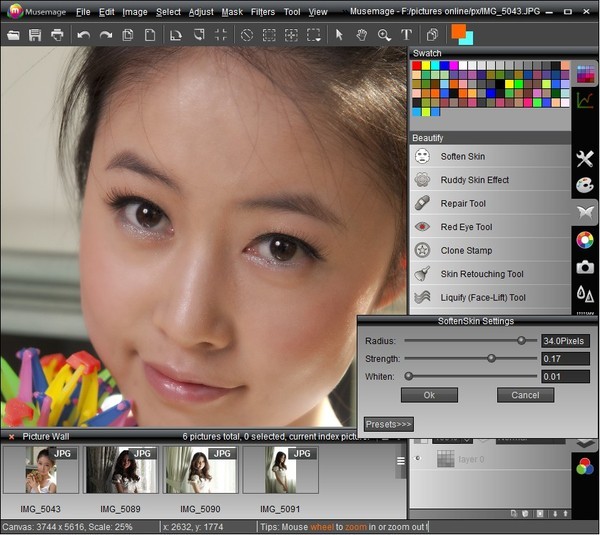The image size is (600, 535).
Task: Click the cyan background color box
Action: click(469, 39)
